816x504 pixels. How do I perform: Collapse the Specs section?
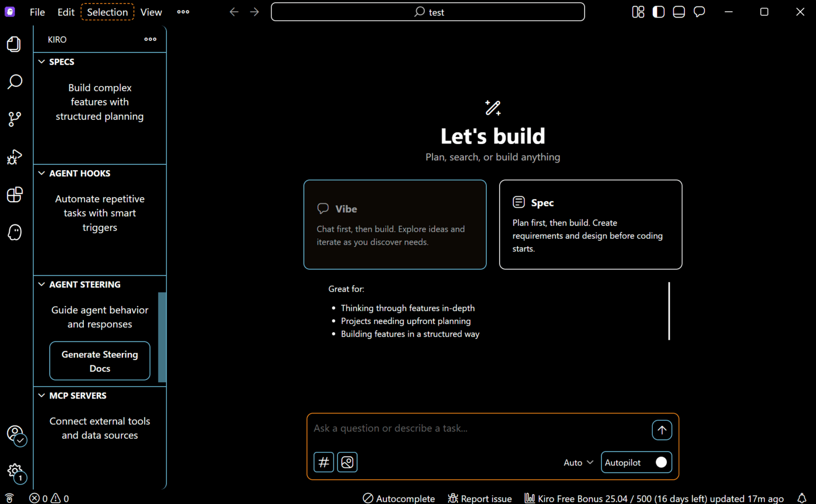tap(42, 62)
